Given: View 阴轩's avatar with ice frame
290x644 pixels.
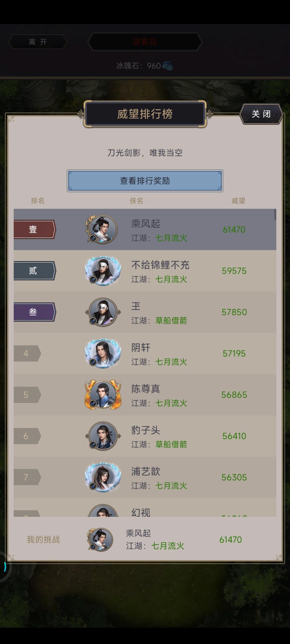Looking at the screenshot, I should coord(103,353).
